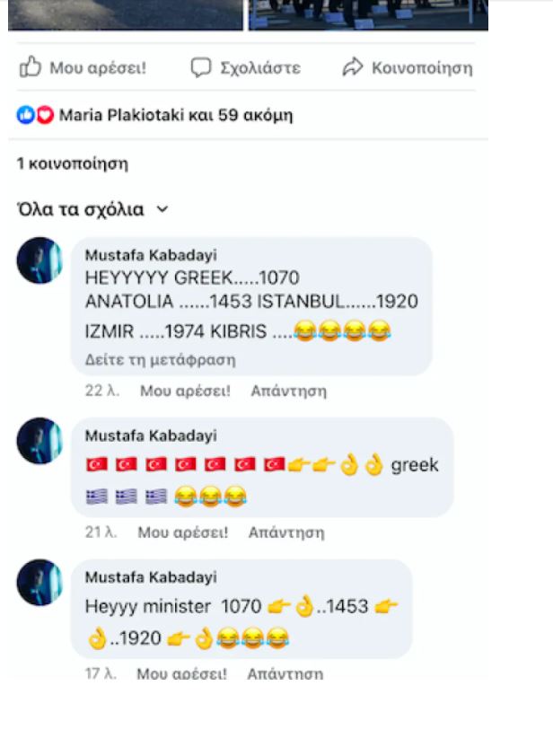Open the avatar beside the Turkish flags comment
The image size is (553, 756).
(39, 441)
